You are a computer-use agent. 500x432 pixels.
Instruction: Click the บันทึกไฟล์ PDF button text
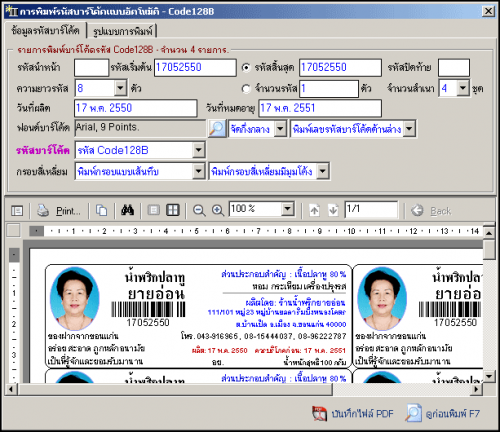coord(362,414)
